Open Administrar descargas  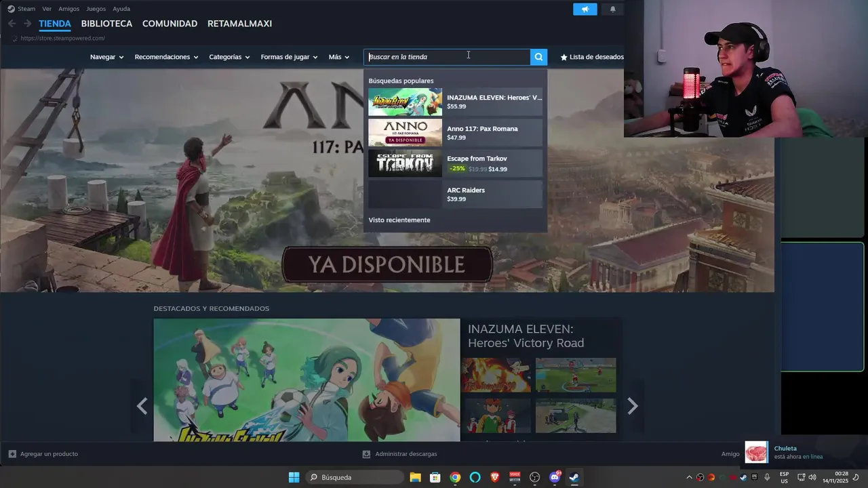click(399, 454)
